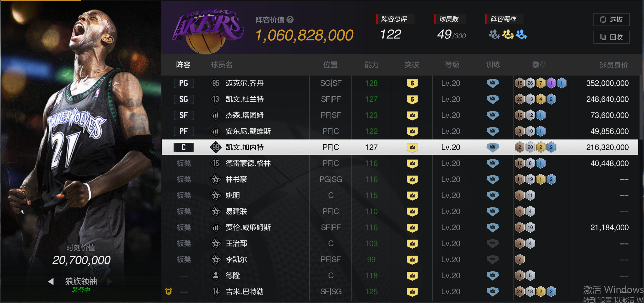Sort by 球员身价 column header
Viewport: 644px width, 303px height.
point(614,65)
